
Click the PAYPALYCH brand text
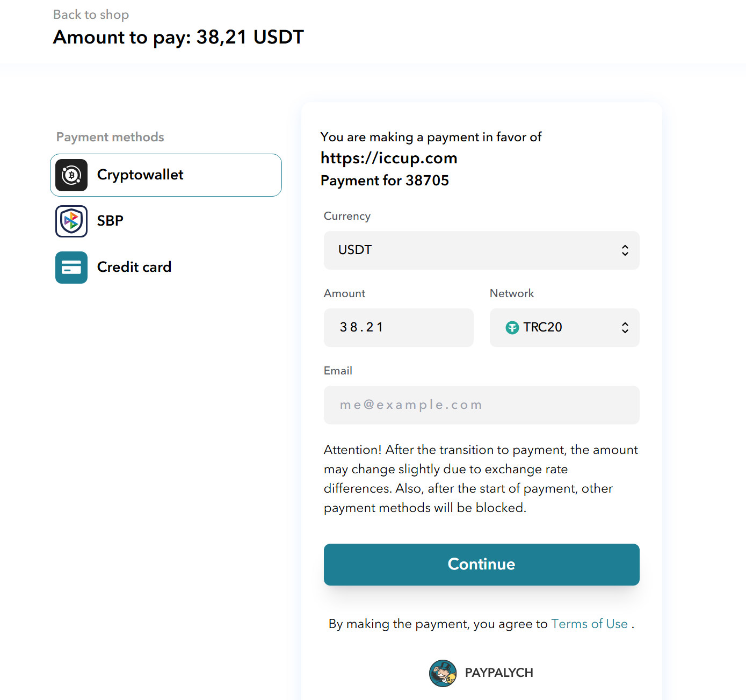[499, 673]
